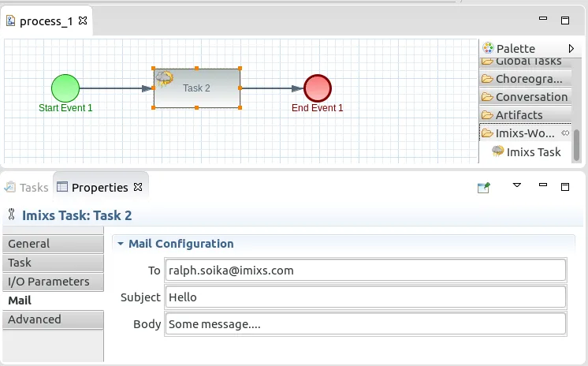Collapse the Mail Configuration section
The height and width of the screenshot is (366, 588).
(x=121, y=244)
